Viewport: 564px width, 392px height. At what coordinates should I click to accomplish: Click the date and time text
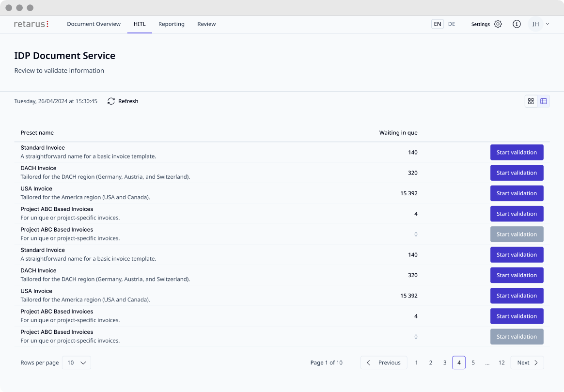(x=56, y=101)
